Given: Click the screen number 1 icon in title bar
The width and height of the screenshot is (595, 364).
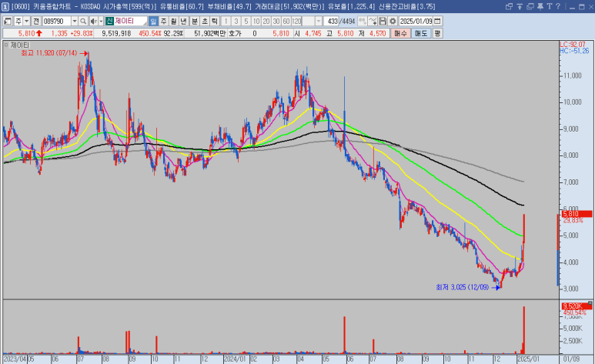Looking at the screenshot, I should click(x=5, y=6).
